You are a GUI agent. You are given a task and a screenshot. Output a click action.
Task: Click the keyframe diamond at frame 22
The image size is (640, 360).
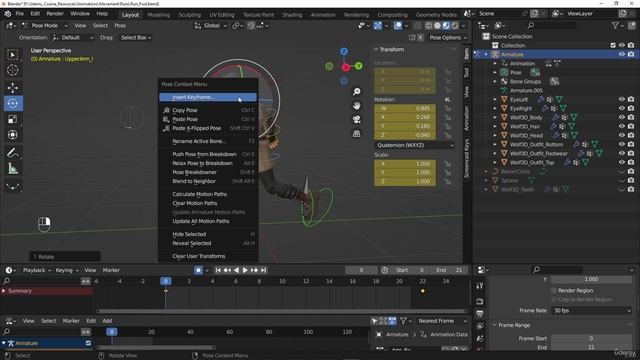point(423,291)
